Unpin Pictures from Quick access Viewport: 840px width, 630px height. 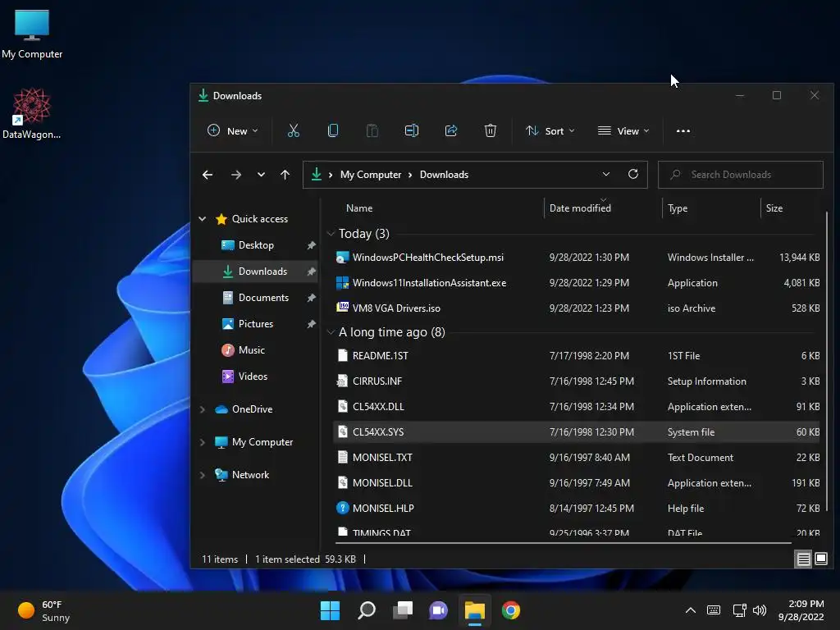(x=311, y=324)
